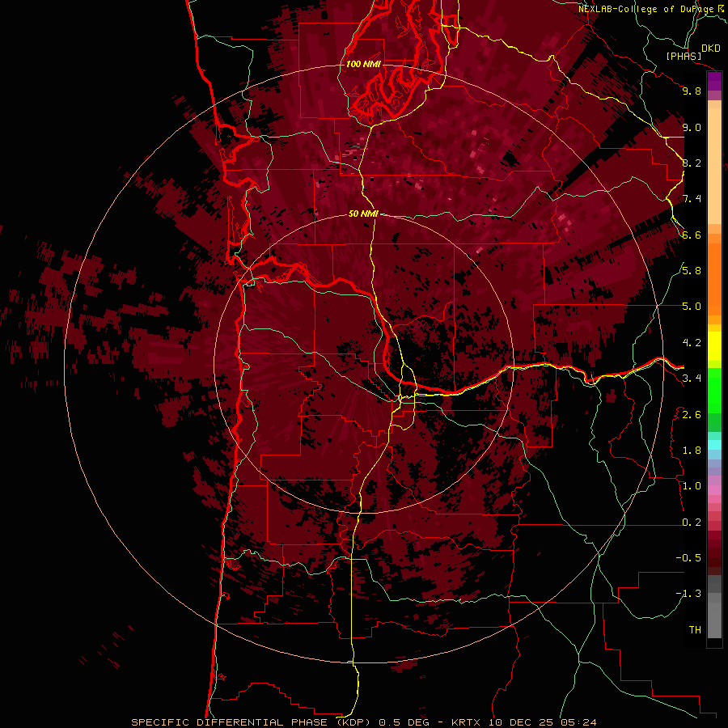The height and width of the screenshot is (728, 728).
Task: Click the yellow band in the color scale
Action: click(x=714, y=346)
